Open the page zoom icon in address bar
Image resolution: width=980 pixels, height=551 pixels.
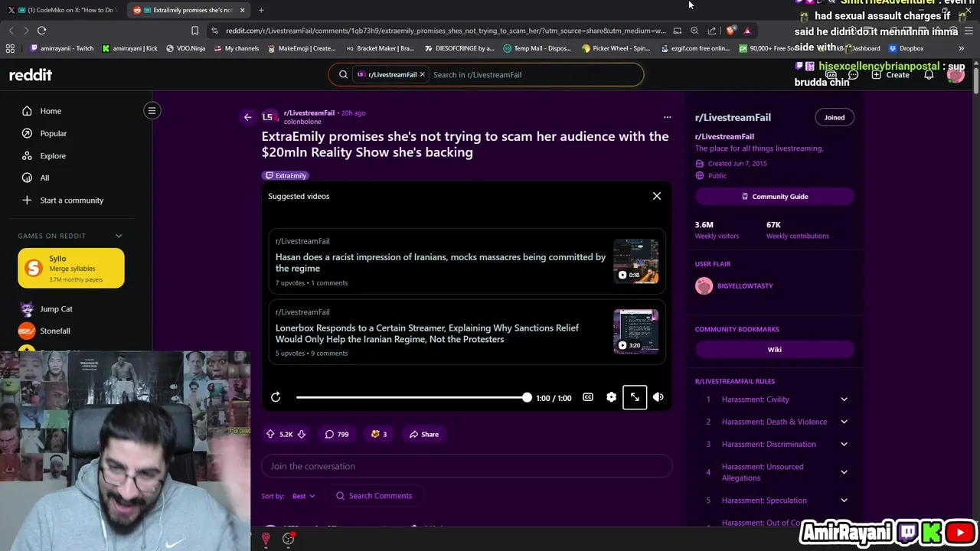click(694, 31)
